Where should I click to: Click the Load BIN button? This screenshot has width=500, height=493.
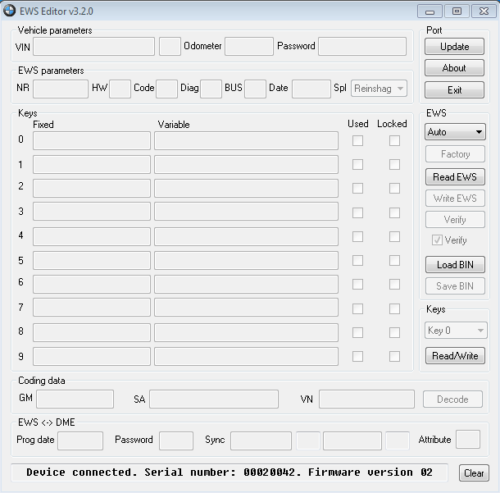455,265
